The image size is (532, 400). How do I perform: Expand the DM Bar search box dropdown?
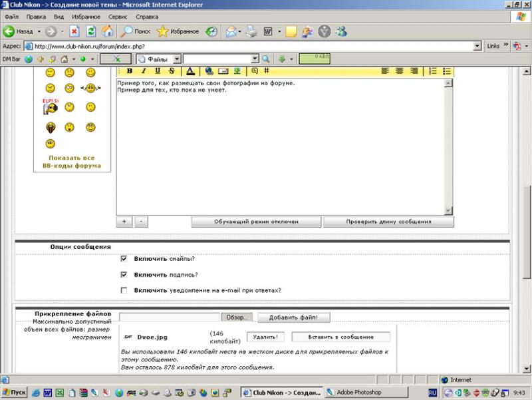[255, 59]
